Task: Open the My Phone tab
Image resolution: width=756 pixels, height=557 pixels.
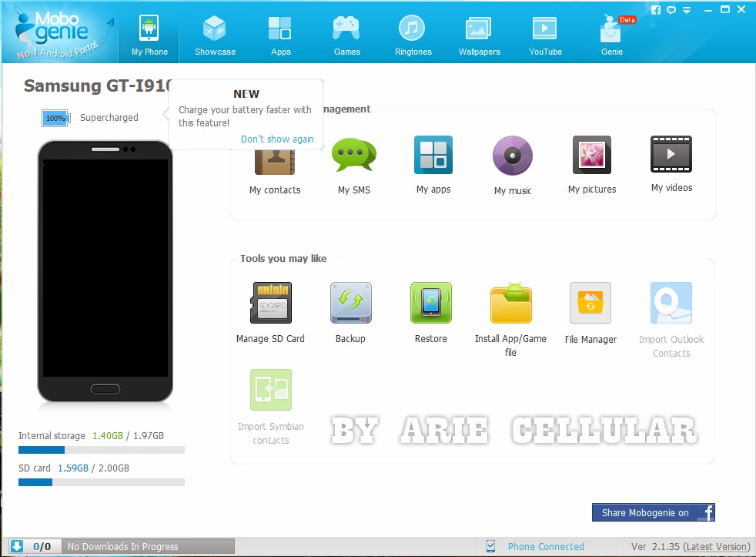Action: [149, 35]
